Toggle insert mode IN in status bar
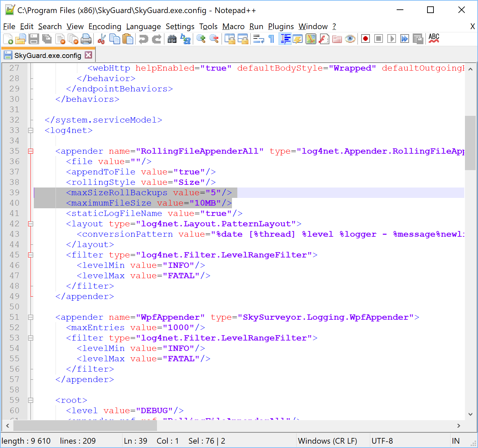 (456, 441)
